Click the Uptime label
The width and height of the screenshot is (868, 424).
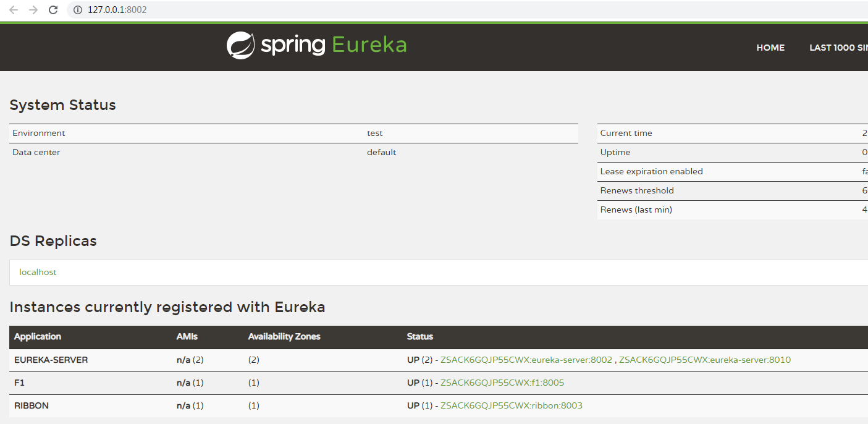pyautogui.click(x=615, y=152)
